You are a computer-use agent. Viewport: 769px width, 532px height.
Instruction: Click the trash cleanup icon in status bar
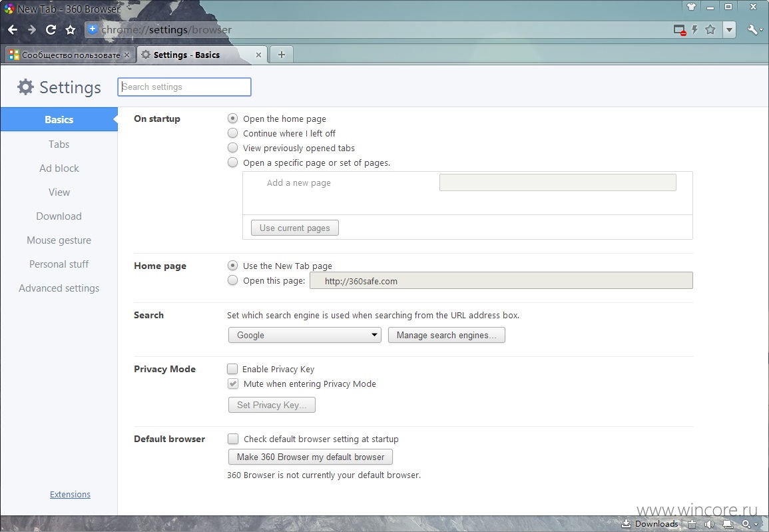(692, 524)
